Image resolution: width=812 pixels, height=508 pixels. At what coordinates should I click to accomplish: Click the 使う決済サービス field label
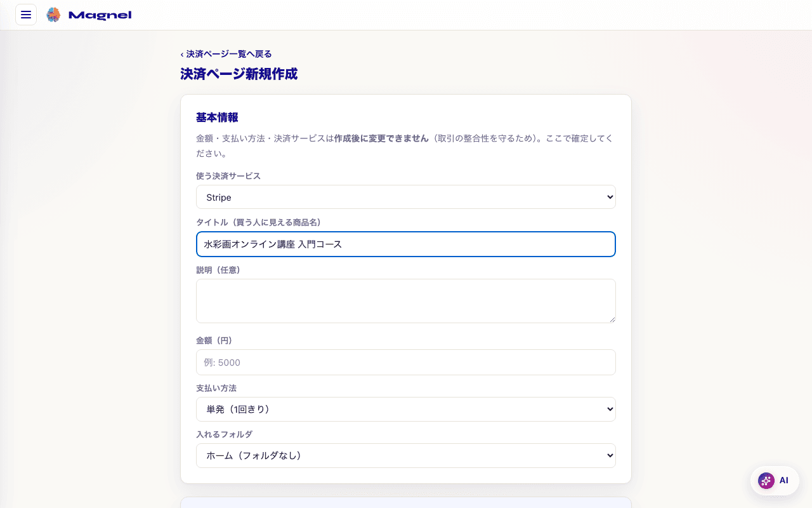click(228, 176)
